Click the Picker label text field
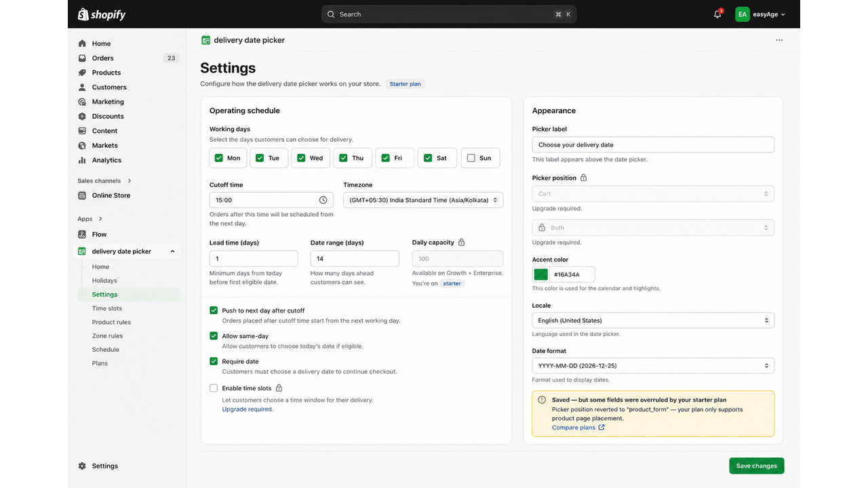This screenshot has width=868, height=488. [x=653, y=144]
